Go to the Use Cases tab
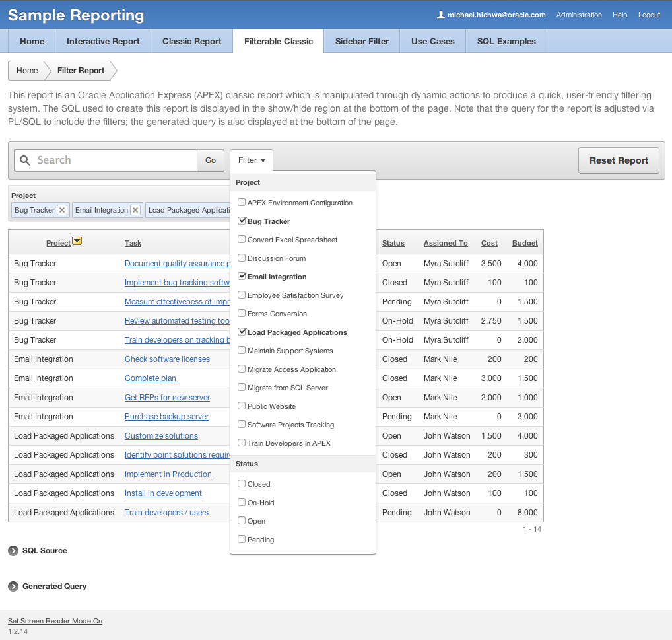This screenshot has height=640, width=672. pos(432,40)
